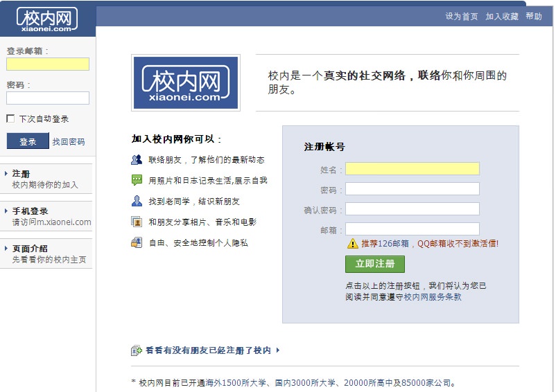
Task: Expand the 页面介绍 sidebar arrow
Action: coord(6,248)
